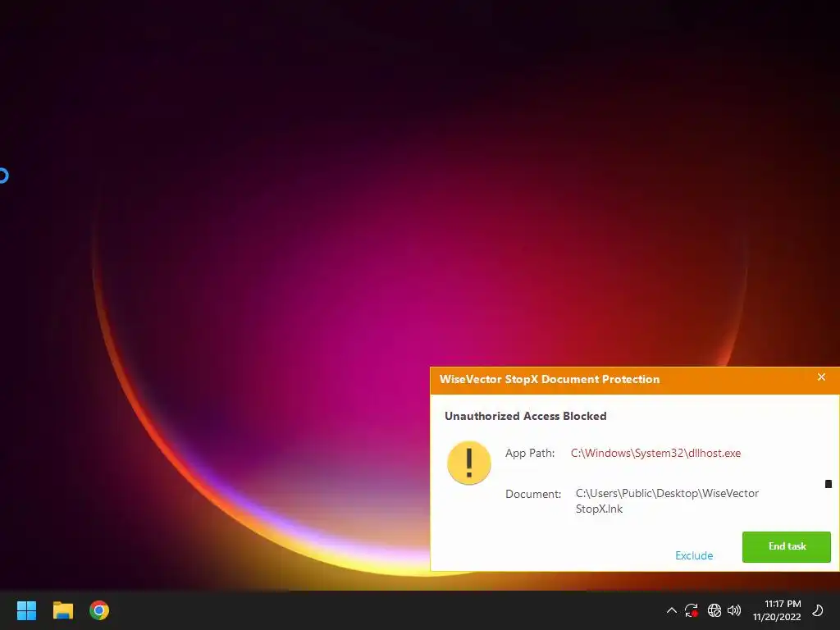Open the moon focus assist icon
Screen dimensions: 840x630
pos(818,610)
